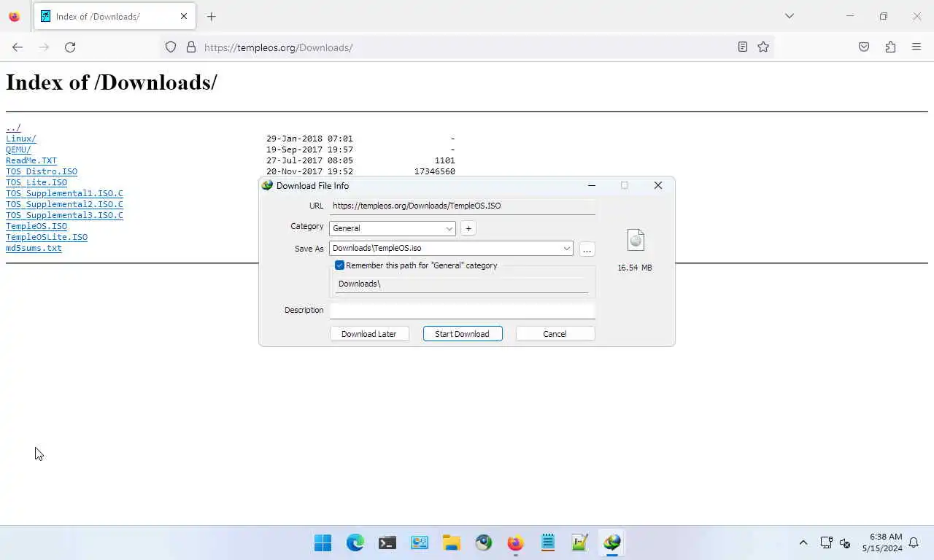This screenshot has height=560, width=934.
Task: Click the Firefox browser back arrow
Action: point(18,47)
